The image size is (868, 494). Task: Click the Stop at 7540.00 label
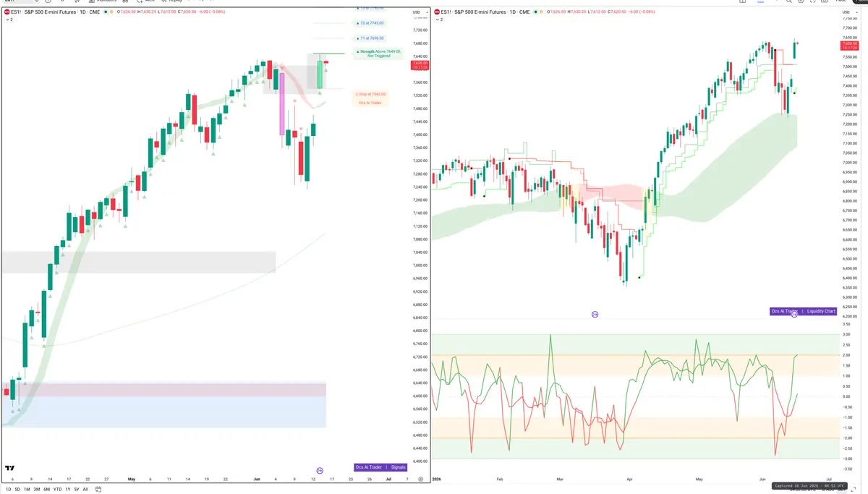(370, 94)
